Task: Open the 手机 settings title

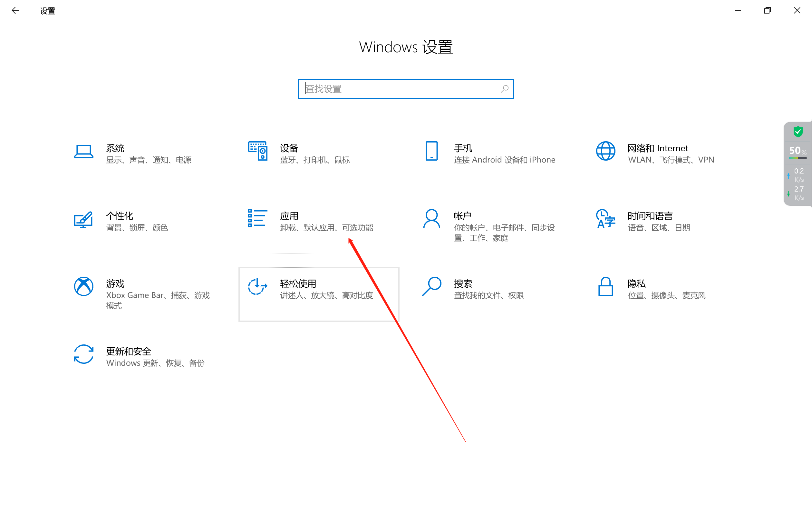Action: (x=463, y=148)
